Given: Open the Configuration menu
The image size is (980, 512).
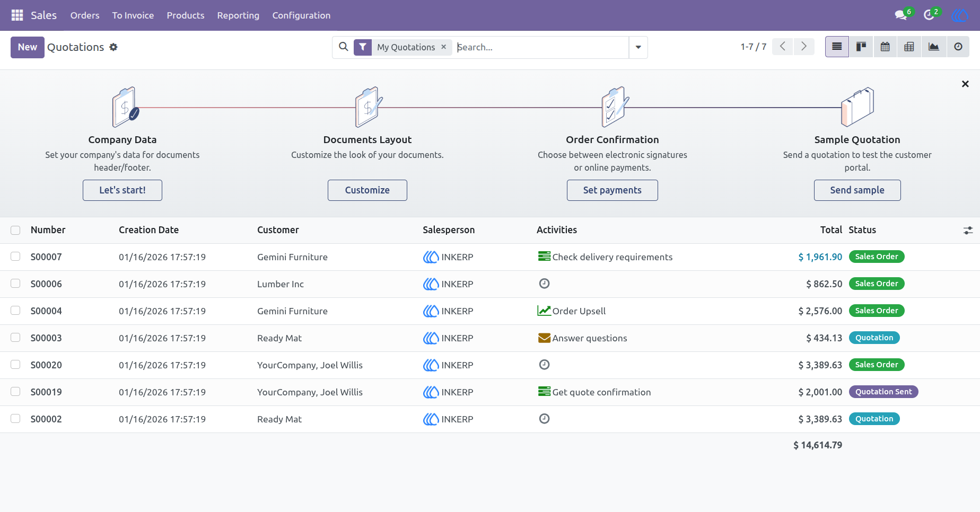Looking at the screenshot, I should click(301, 15).
